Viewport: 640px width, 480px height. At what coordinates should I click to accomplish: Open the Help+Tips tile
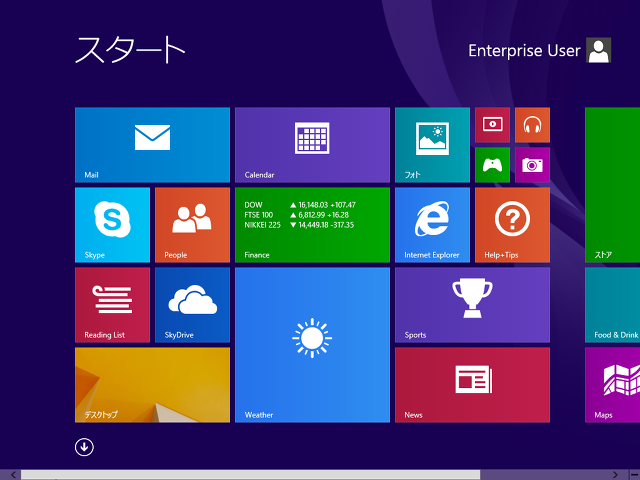point(512,225)
